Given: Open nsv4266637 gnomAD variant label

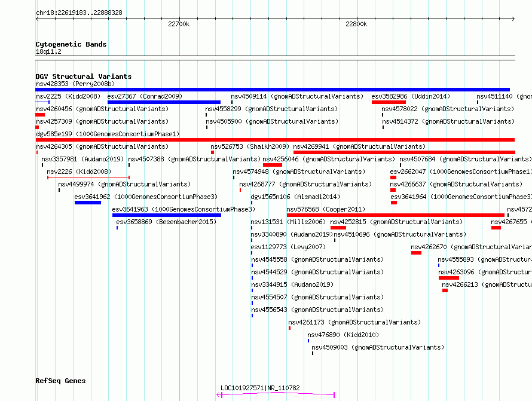Looking at the screenshot, I should pos(456,184).
